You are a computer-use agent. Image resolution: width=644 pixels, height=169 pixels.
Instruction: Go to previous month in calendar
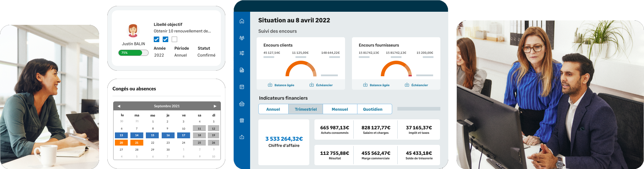click(119, 106)
